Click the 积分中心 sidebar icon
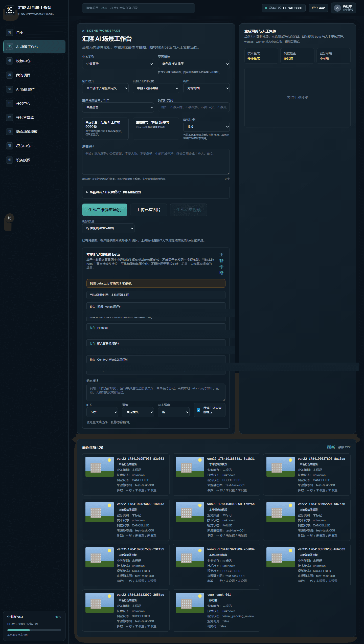Viewport: 364px width, 644px height. [10, 146]
